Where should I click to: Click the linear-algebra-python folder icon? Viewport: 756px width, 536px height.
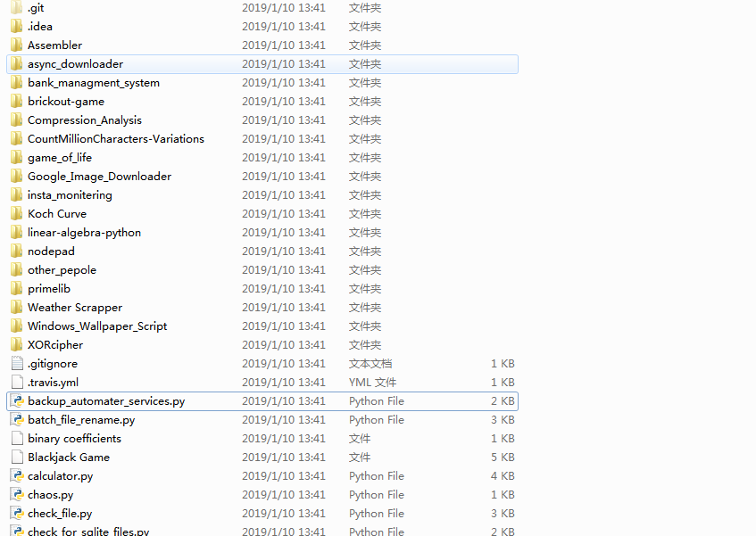click(x=16, y=233)
